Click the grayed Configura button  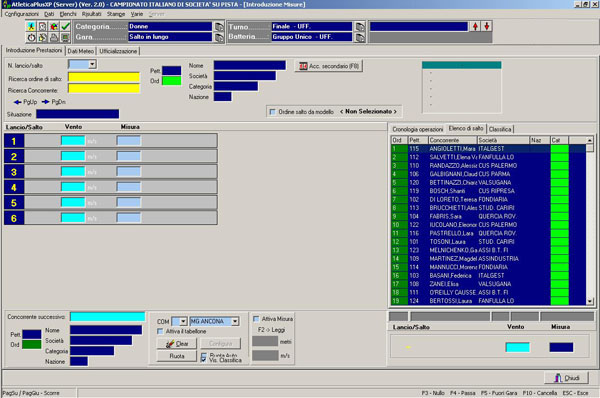coord(220,344)
